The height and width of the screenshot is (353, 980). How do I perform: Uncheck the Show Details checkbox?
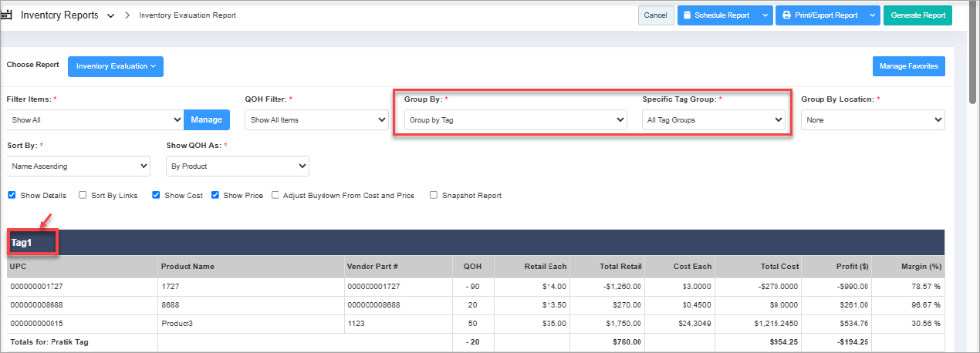coord(12,196)
